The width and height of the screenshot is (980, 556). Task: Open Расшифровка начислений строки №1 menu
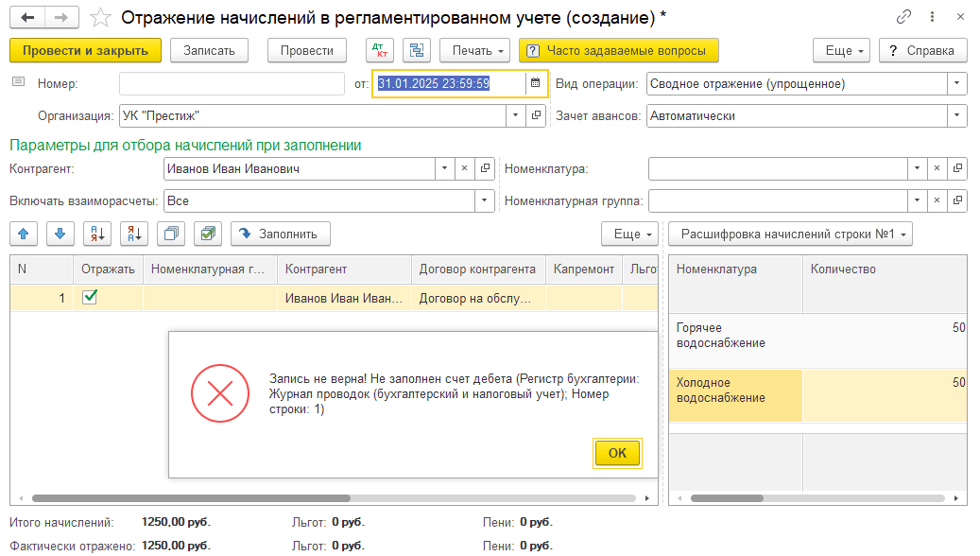[790, 234]
